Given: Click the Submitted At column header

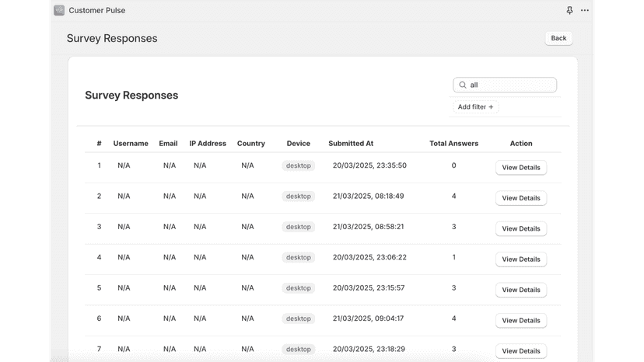Looking at the screenshot, I should point(351,143).
